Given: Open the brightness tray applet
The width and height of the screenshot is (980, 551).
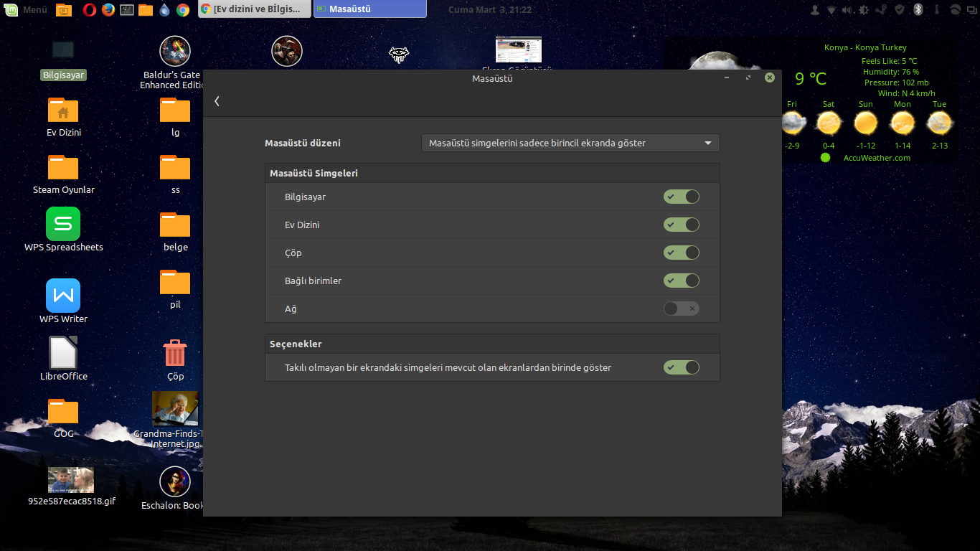Looking at the screenshot, I should 864,9.
